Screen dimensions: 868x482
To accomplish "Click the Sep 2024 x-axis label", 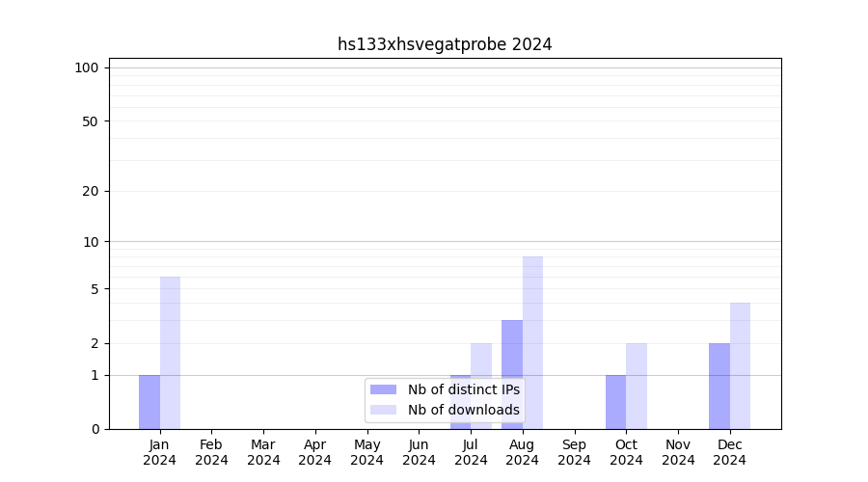I will (x=574, y=452).
